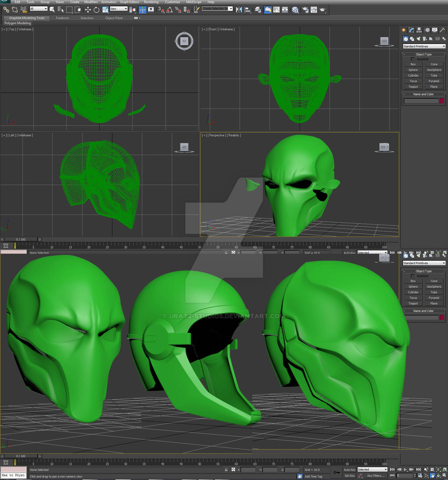This screenshot has height=480, width=448.
Task: Open the Select by Name dialog icon
Action: pos(61,9)
